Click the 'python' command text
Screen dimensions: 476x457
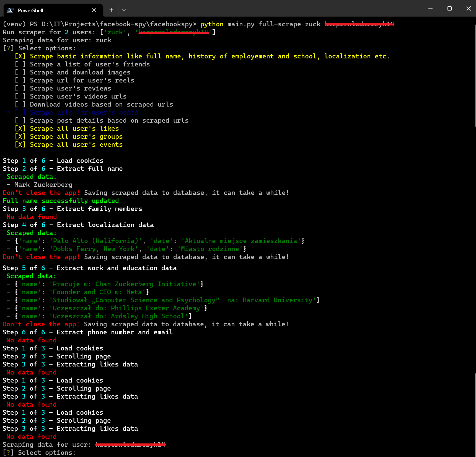212,24
